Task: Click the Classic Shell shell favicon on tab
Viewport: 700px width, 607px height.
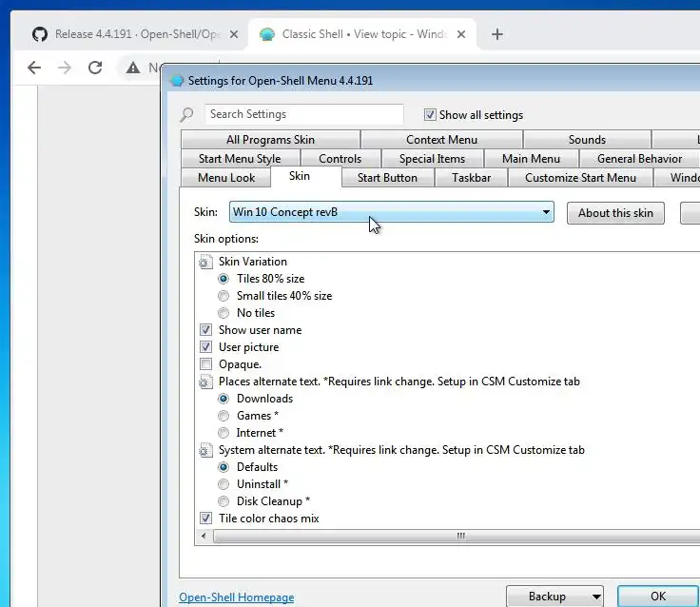Action: pyautogui.click(x=267, y=34)
